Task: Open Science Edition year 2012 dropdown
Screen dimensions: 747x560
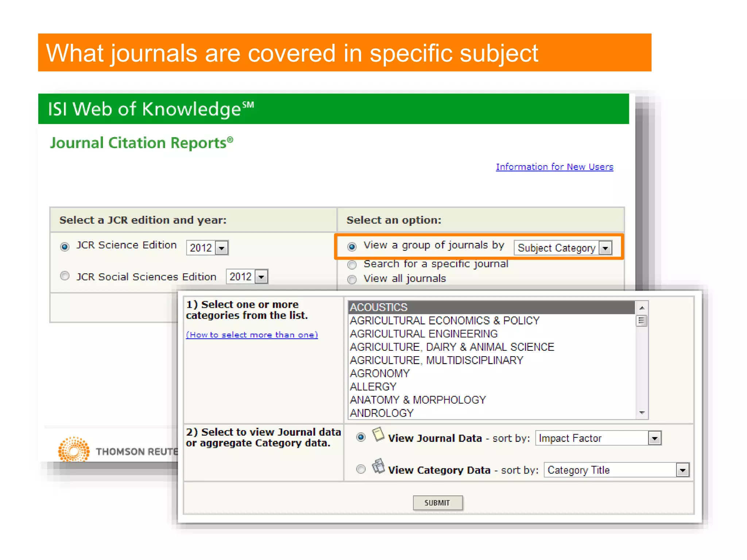Action: 207,248
